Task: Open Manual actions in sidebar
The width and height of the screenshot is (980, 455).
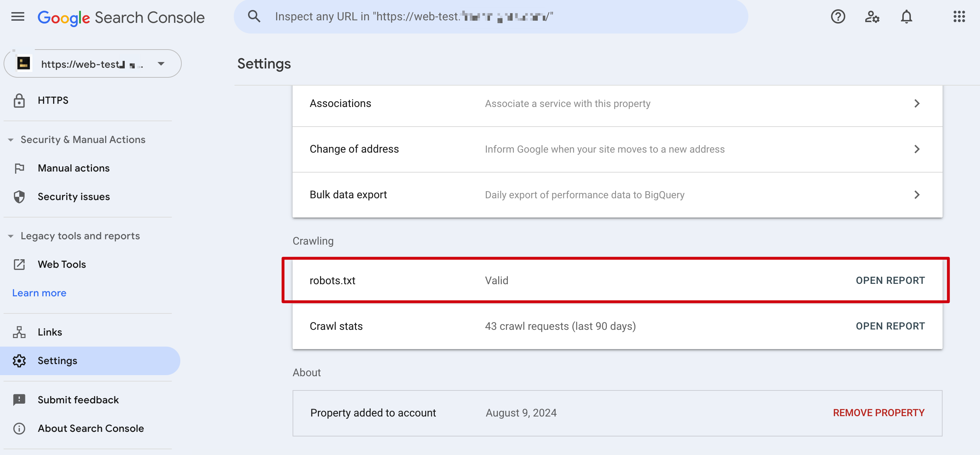Action: click(73, 168)
